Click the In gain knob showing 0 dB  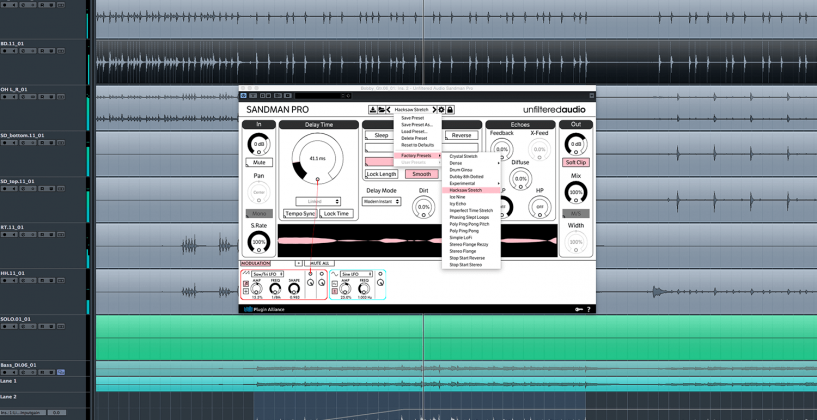click(x=259, y=144)
